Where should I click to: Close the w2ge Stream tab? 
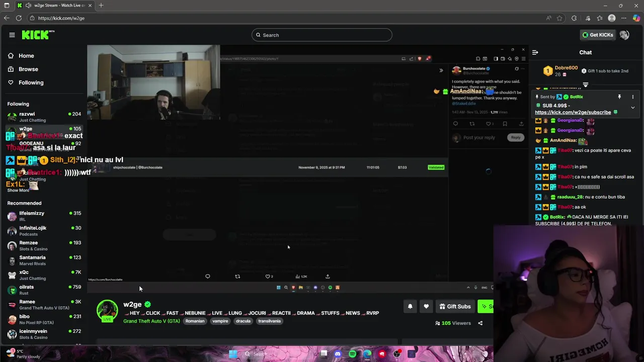click(90, 6)
